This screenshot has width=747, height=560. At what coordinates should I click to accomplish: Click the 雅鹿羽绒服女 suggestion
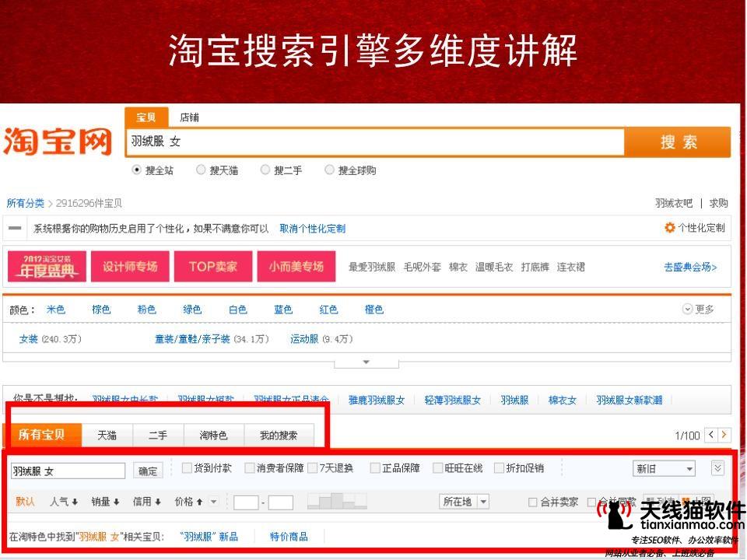coord(377,400)
